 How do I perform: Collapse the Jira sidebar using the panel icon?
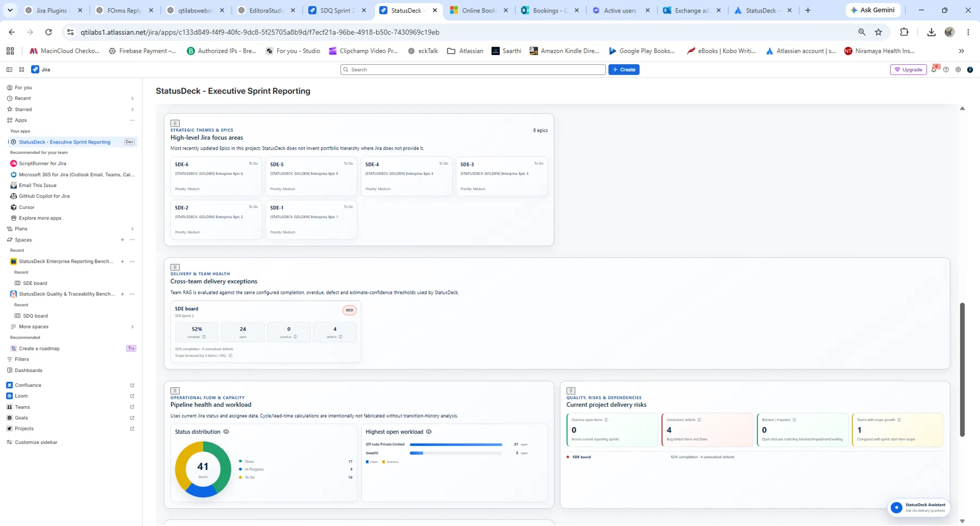(9, 70)
